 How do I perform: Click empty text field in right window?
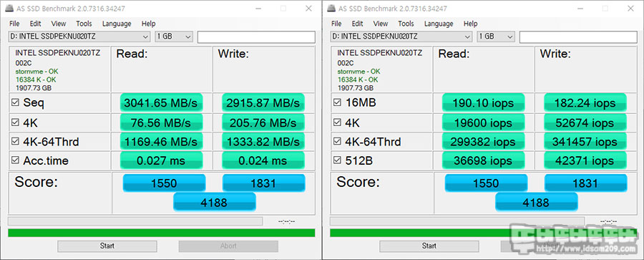(x=578, y=37)
